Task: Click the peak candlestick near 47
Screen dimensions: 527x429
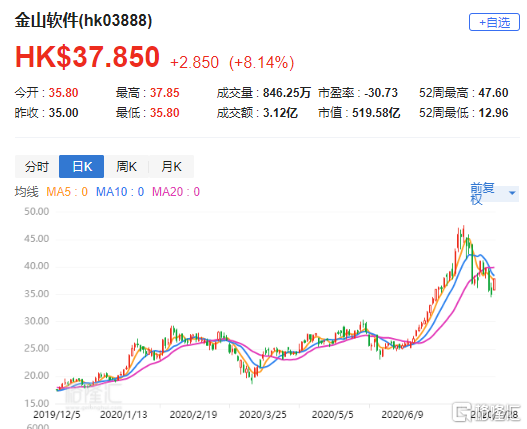Action: click(463, 235)
